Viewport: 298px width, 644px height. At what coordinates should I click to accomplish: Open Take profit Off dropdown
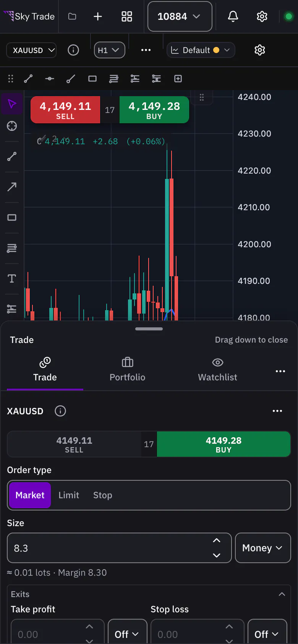(127, 634)
